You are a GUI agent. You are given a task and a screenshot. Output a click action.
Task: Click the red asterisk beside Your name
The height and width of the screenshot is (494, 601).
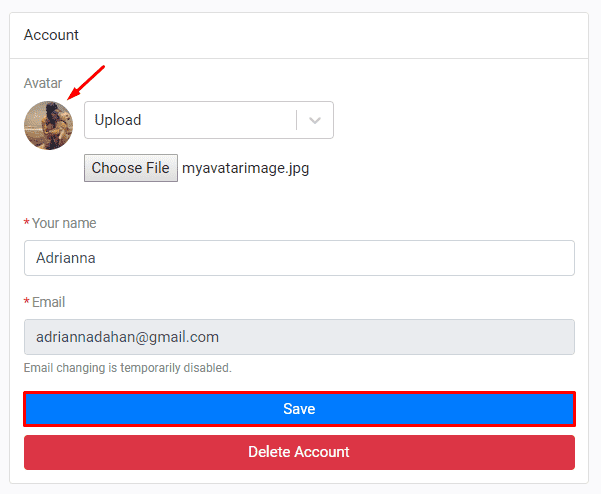tap(27, 224)
